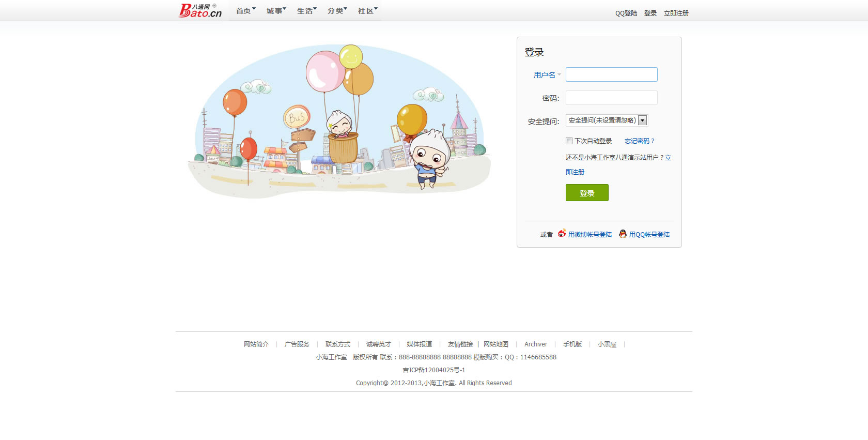Expand the 用户名 login type dropdown
Screen dimensions: 868x440
[547, 75]
